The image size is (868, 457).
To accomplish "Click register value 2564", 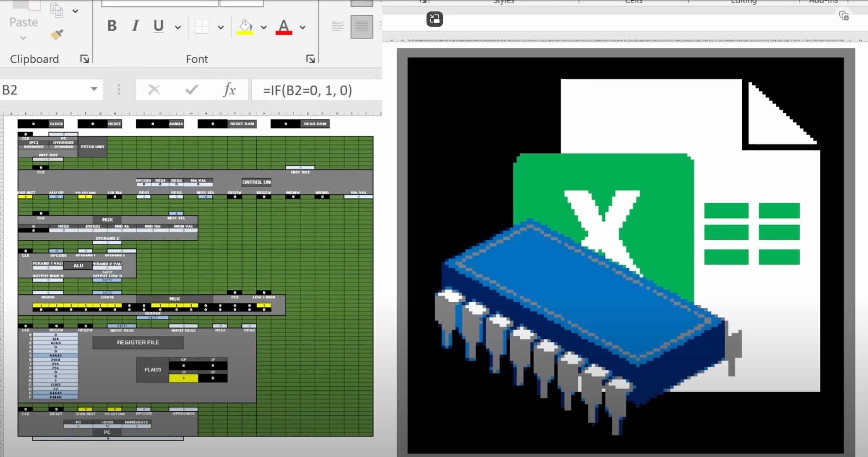I will click(x=56, y=360).
